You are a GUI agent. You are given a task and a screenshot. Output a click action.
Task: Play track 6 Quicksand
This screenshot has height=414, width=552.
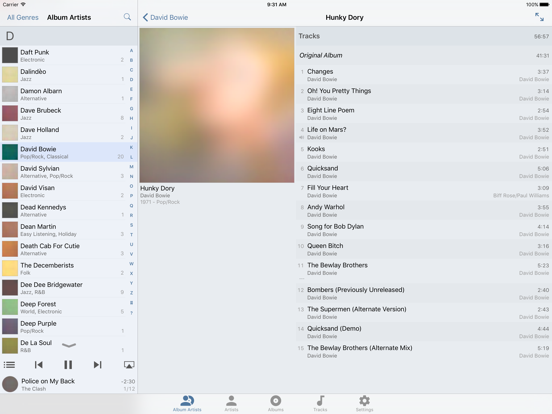424,171
